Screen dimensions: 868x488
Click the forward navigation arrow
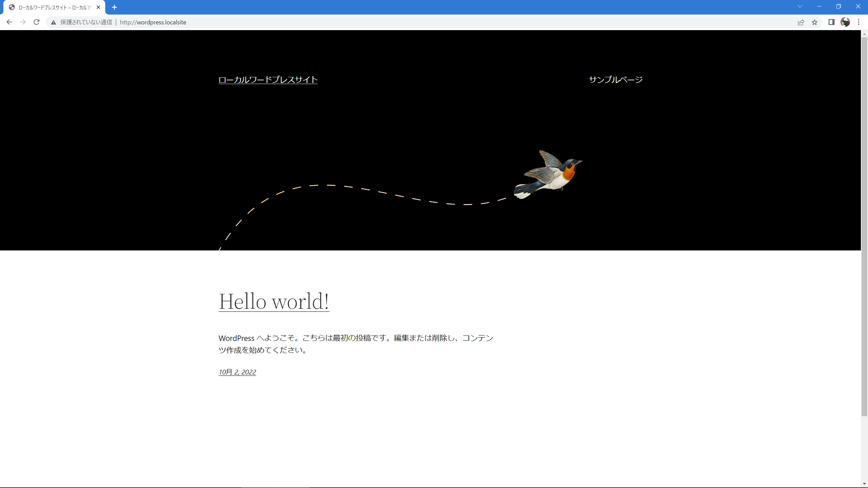23,22
